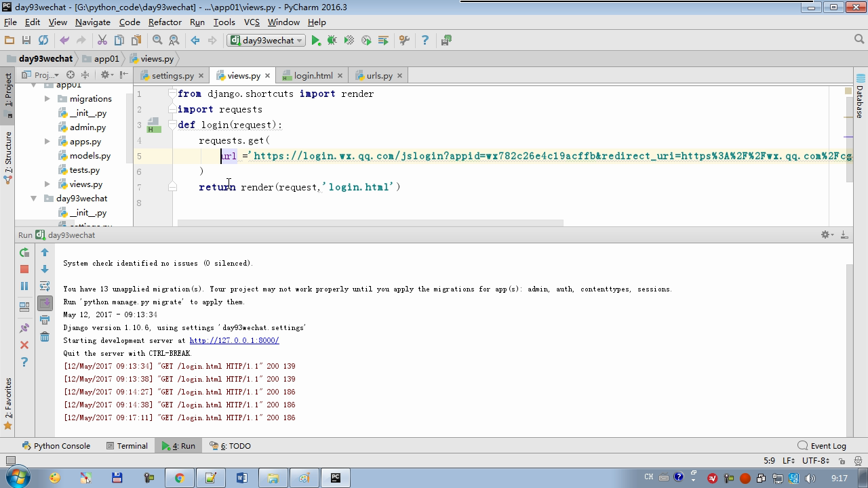Open toolbar Find magnifier icon

point(157,41)
